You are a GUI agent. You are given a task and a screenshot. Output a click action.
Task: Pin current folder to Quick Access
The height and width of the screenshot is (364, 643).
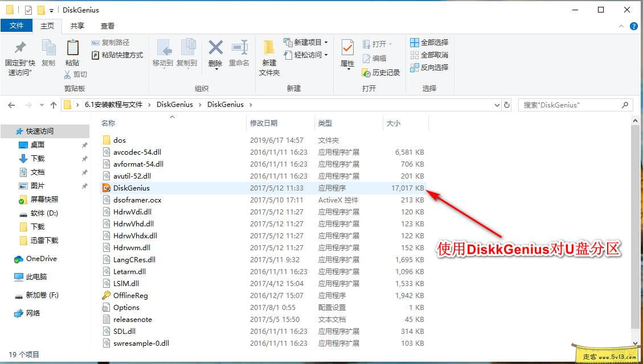(21, 55)
